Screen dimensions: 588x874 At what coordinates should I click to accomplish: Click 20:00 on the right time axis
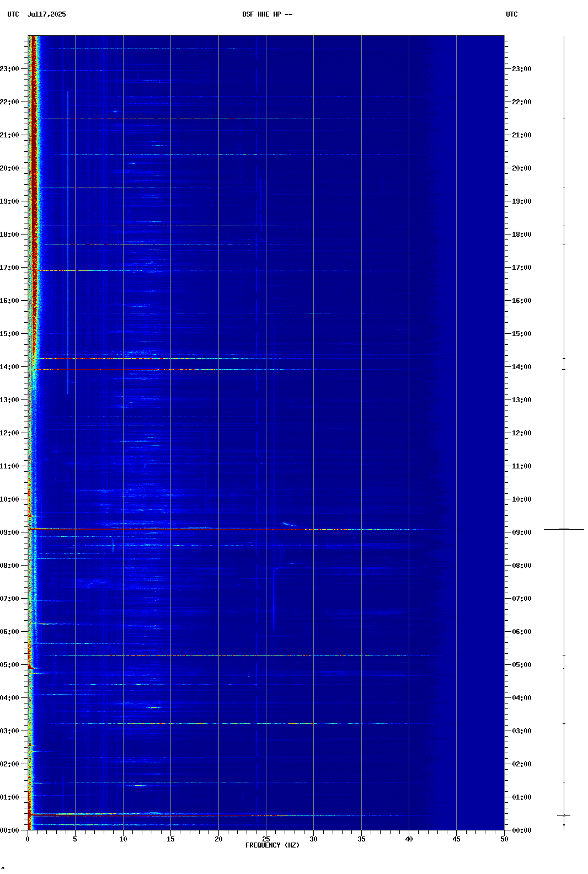pos(522,168)
